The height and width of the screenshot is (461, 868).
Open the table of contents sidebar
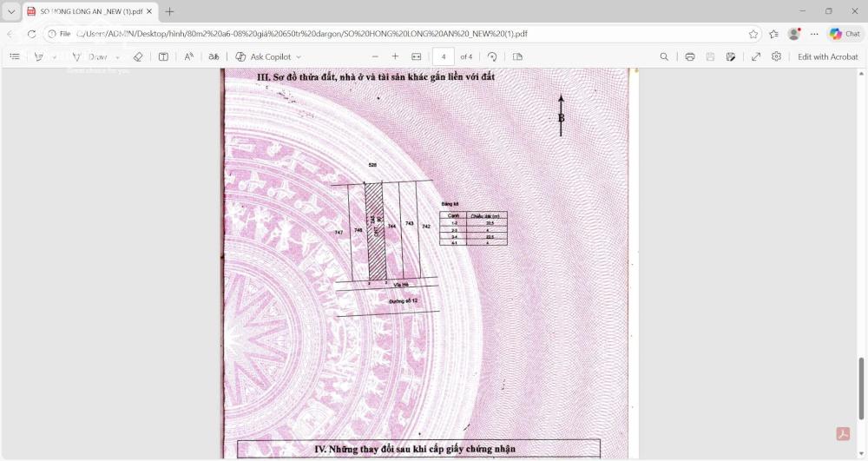click(x=15, y=56)
